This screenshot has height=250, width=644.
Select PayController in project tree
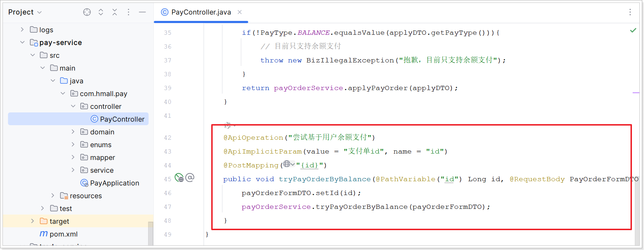78,119
